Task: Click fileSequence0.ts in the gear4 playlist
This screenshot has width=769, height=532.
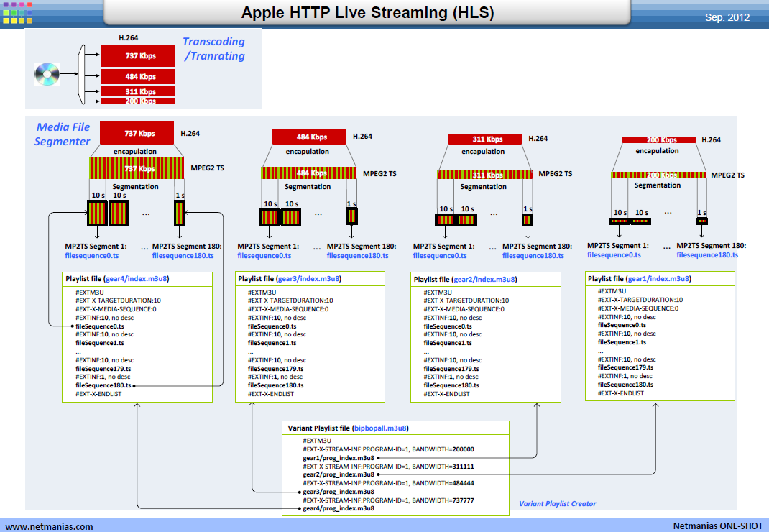Action: pos(100,326)
